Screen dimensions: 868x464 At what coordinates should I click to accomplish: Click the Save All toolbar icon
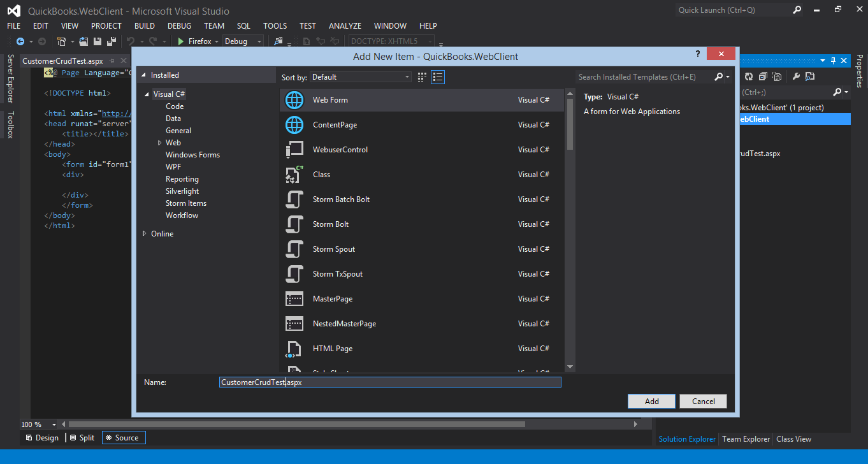tap(112, 41)
